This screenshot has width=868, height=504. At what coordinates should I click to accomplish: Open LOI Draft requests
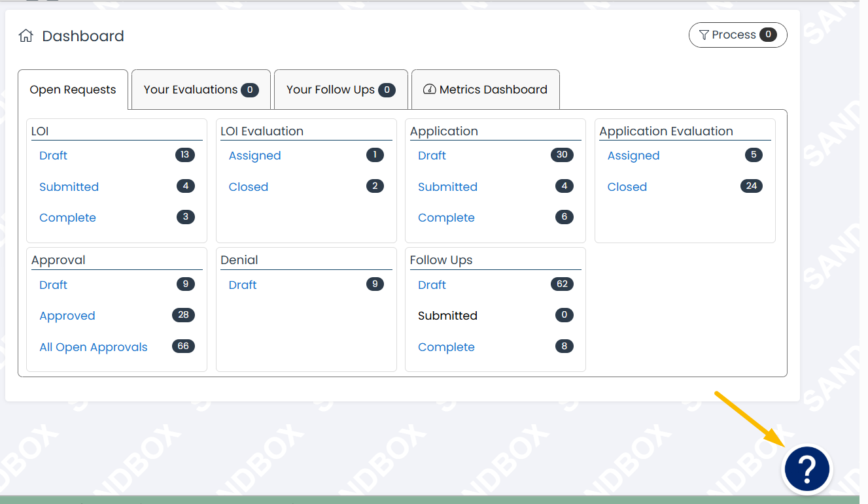[53, 156]
